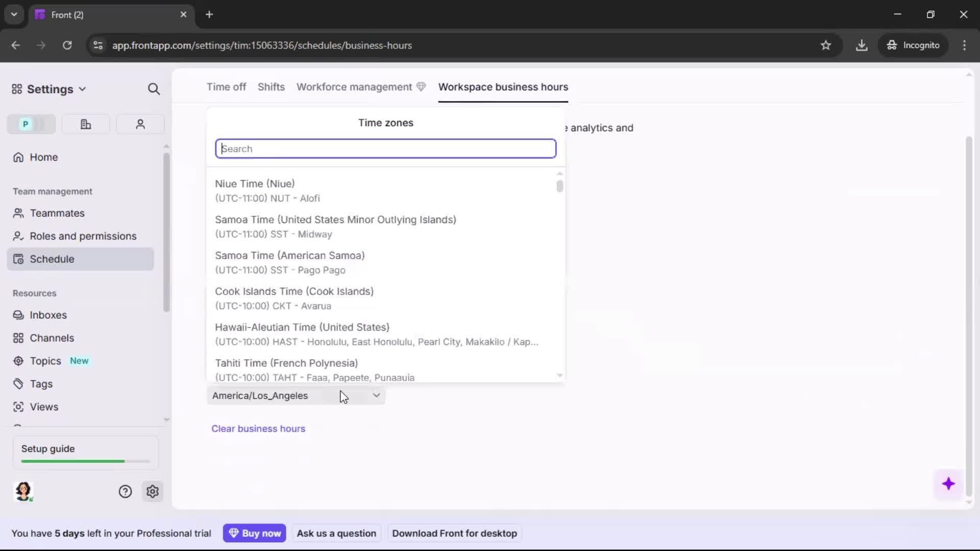Click the time zone search field
Image resolution: width=980 pixels, height=551 pixels.
click(x=385, y=148)
